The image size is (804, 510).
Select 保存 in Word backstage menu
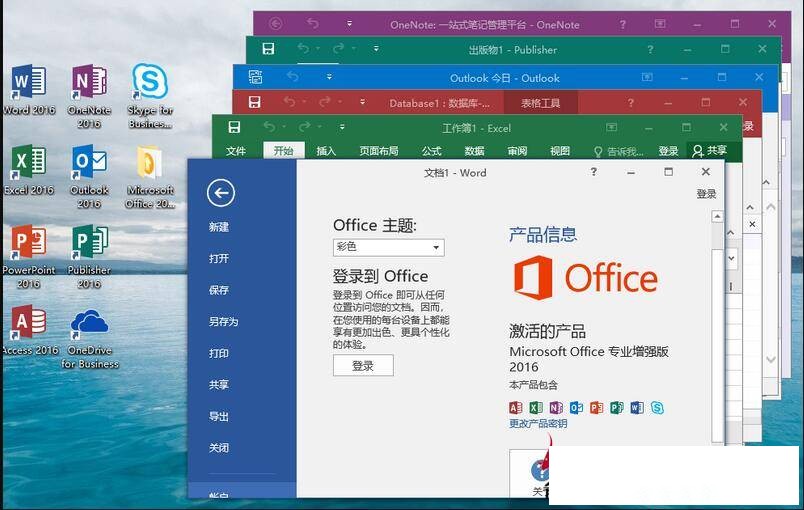click(219, 290)
